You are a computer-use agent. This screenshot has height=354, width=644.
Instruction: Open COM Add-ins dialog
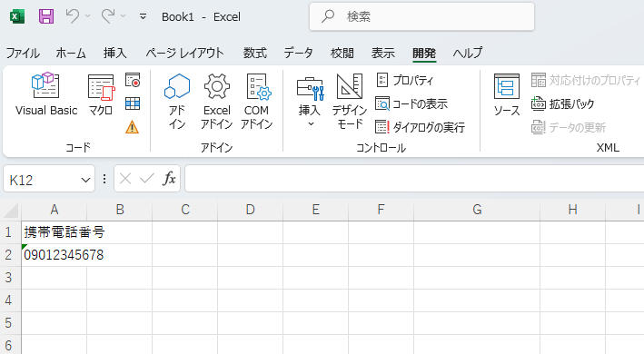point(257,101)
